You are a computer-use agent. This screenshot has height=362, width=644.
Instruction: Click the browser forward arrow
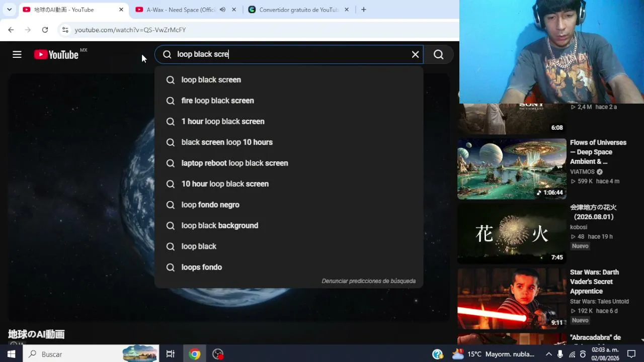28,30
